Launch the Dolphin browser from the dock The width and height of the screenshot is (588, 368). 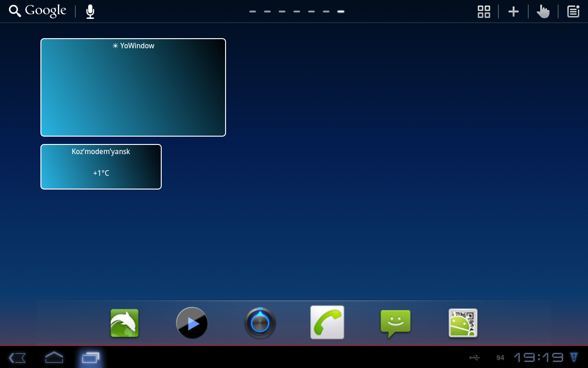[124, 323]
